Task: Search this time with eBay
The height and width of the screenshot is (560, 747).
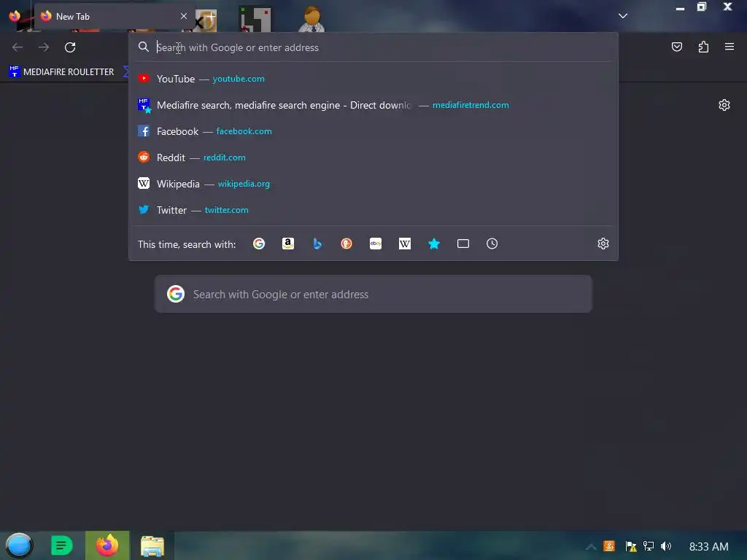Action: coord(376,244)
